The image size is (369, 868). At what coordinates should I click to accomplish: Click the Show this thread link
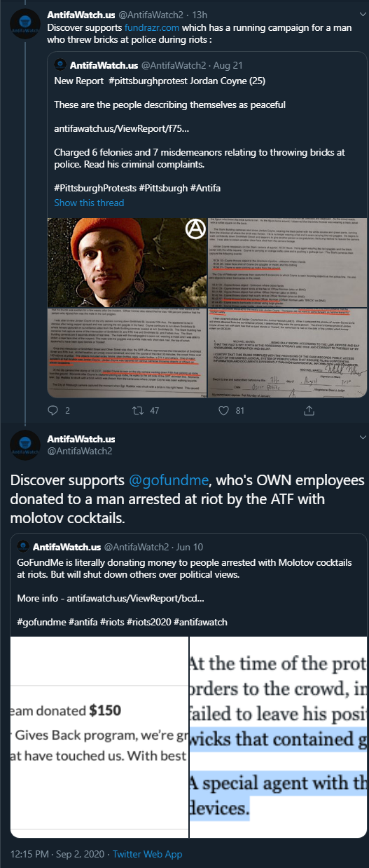(89, 203)
